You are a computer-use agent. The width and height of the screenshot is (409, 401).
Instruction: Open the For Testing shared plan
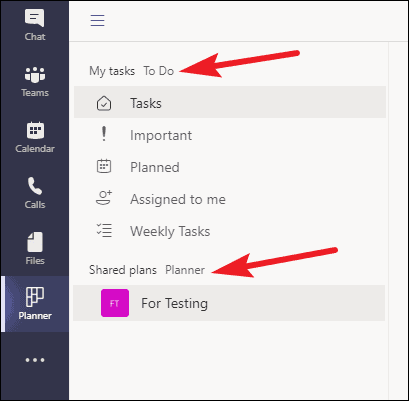(x=229, y=303)
